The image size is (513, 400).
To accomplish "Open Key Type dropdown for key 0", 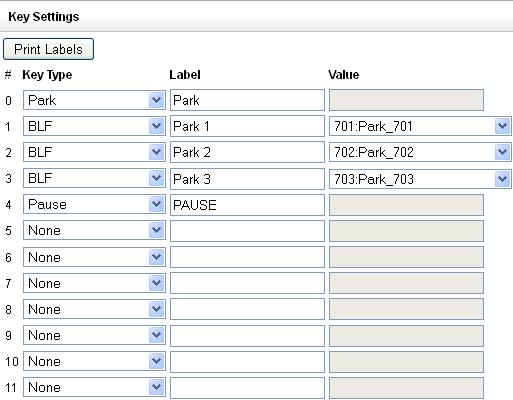I will (94, 100).
